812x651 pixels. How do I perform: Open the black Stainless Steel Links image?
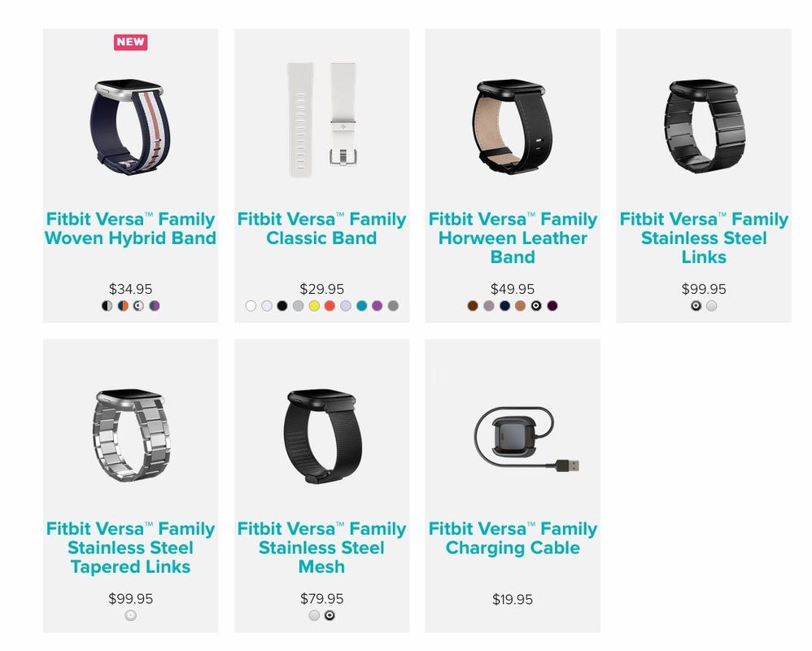coord(704,127)
